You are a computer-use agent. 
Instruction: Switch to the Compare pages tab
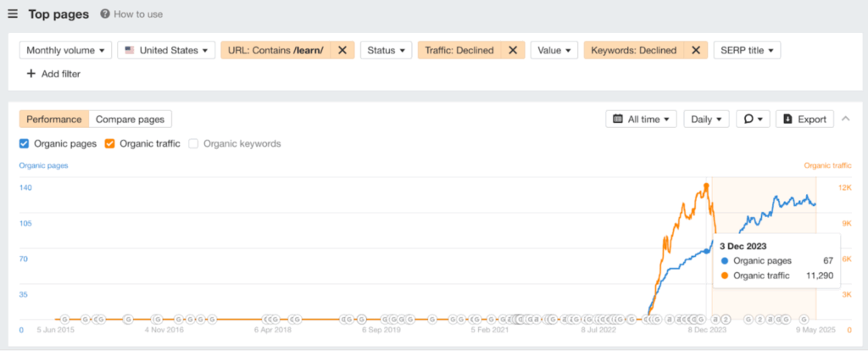[130, 120]
